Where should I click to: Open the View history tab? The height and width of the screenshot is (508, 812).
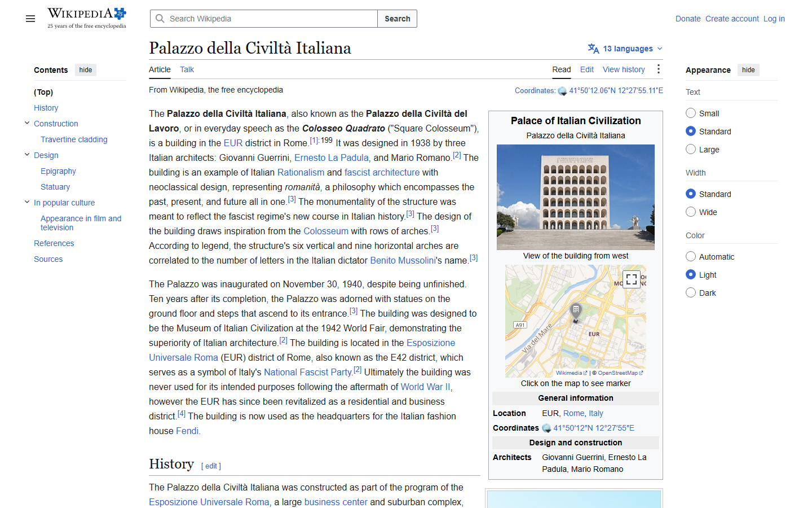point(624,69)
